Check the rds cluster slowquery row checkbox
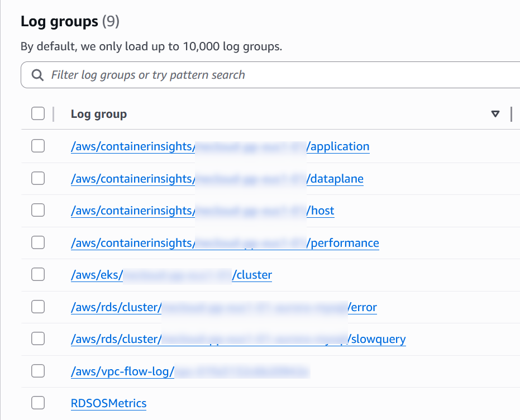The image size is (520, 420). coord(38,339)
